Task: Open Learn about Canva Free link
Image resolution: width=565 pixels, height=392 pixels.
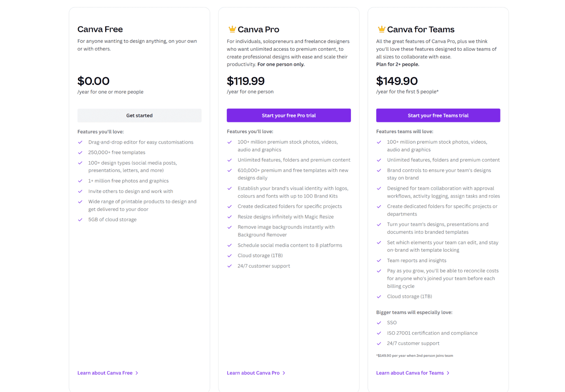Action: point(105,373)
